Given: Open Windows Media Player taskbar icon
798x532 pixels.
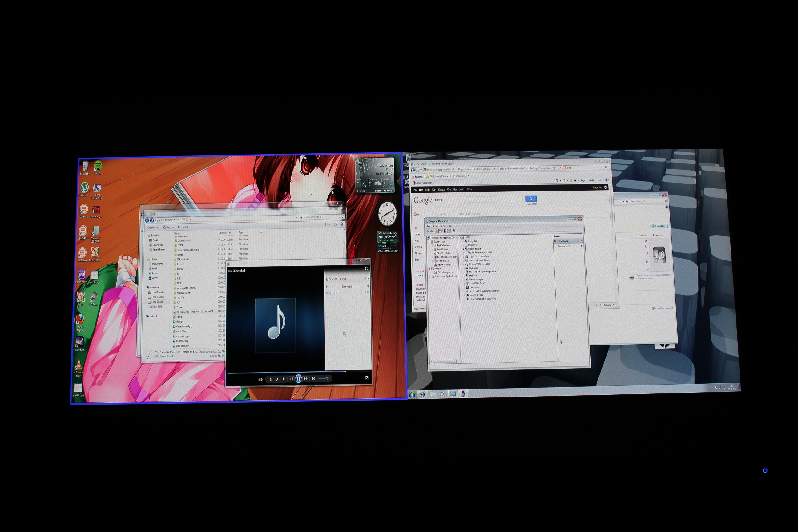Looking at the screenshot, I should [442, 394].
